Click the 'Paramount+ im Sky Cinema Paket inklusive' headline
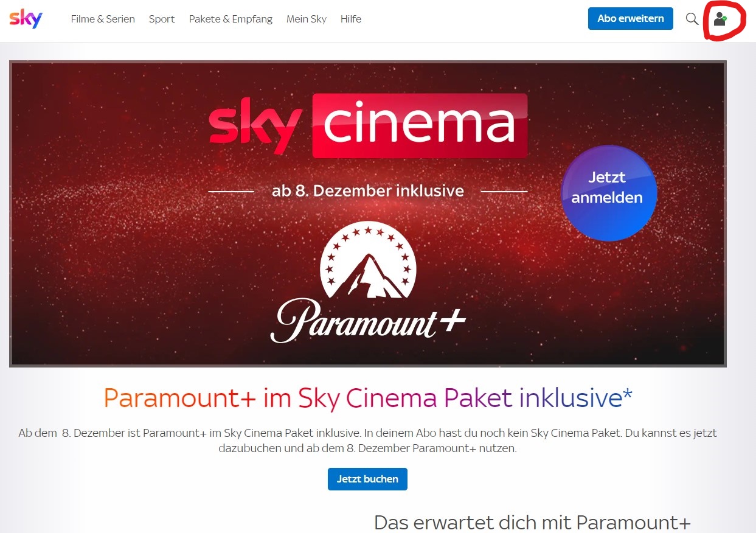Image resolution: width=756 pixels, height=533 pixels. point(368,398)
